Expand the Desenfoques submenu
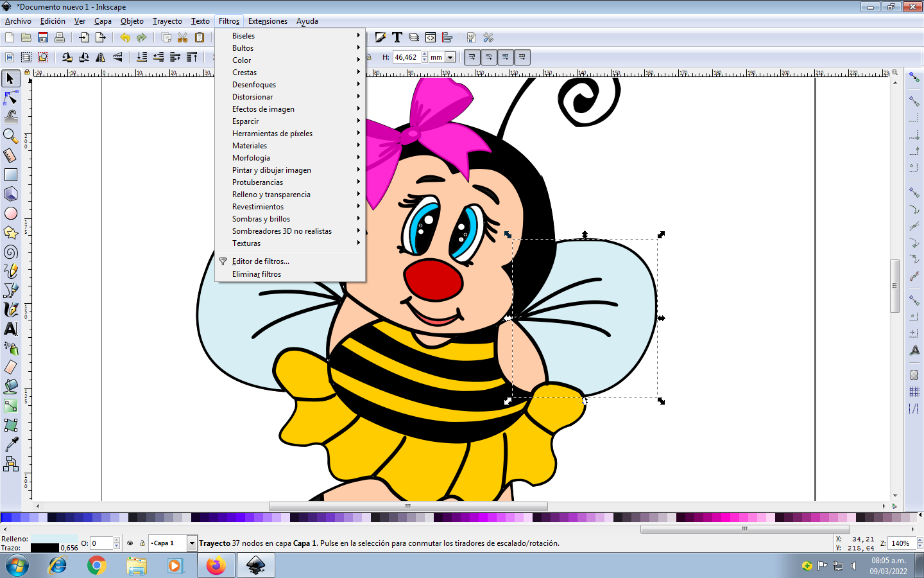 point(290,85)
